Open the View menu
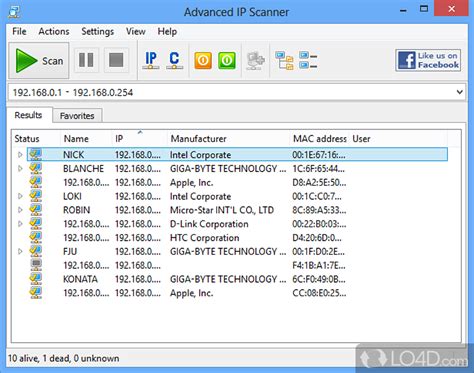Viewport: 474px width, 373px height. [136, 31]
